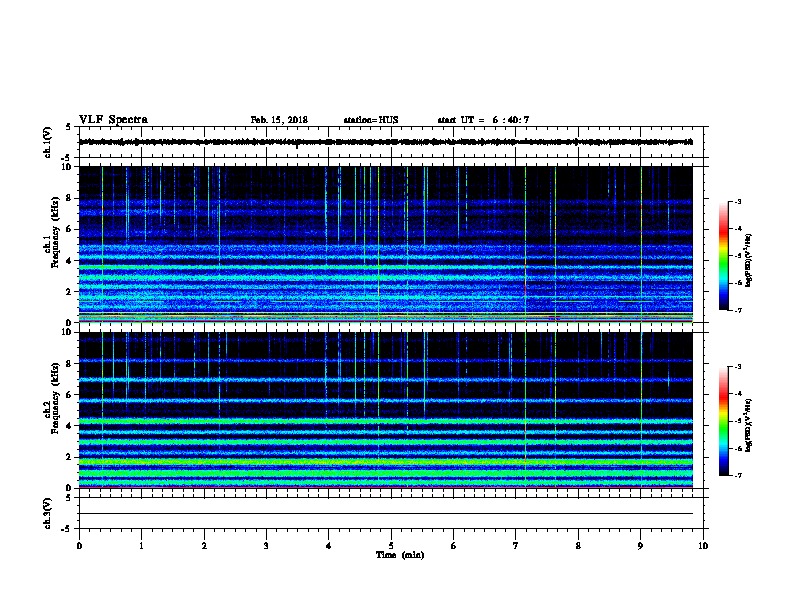Click time axis tick label "4"

[329, 545]
